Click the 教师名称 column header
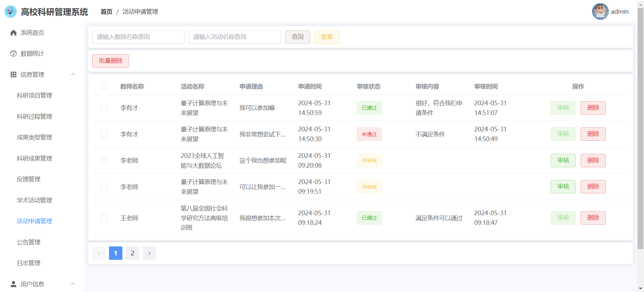Viewport: 644px width, 292px height. (x=132, y=86)
